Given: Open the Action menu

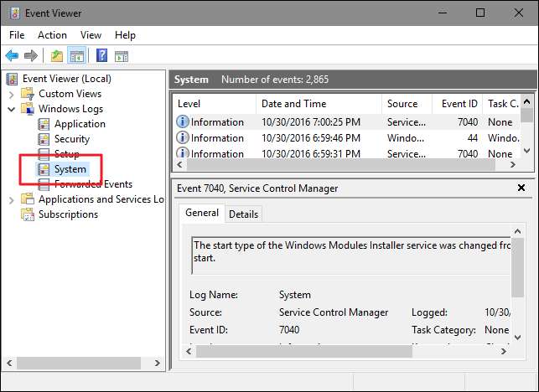Looking at the screenshot, I should click(x=52, y=35).
